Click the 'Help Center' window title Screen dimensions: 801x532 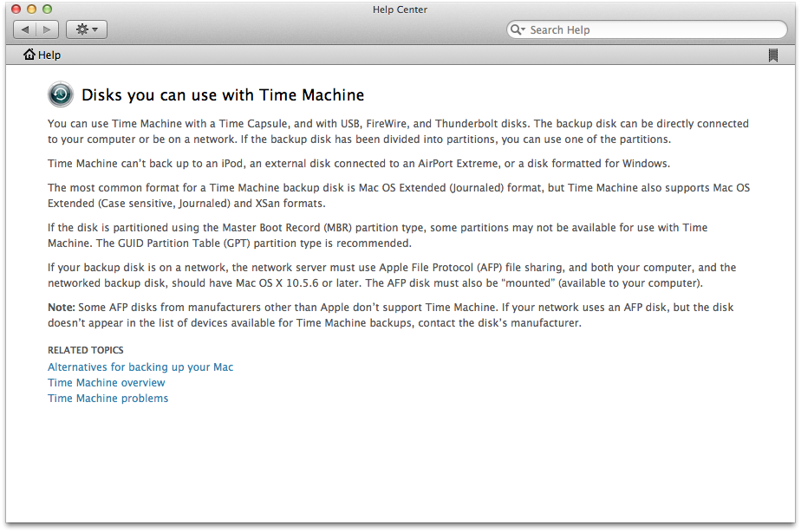(x=400, y=10)
